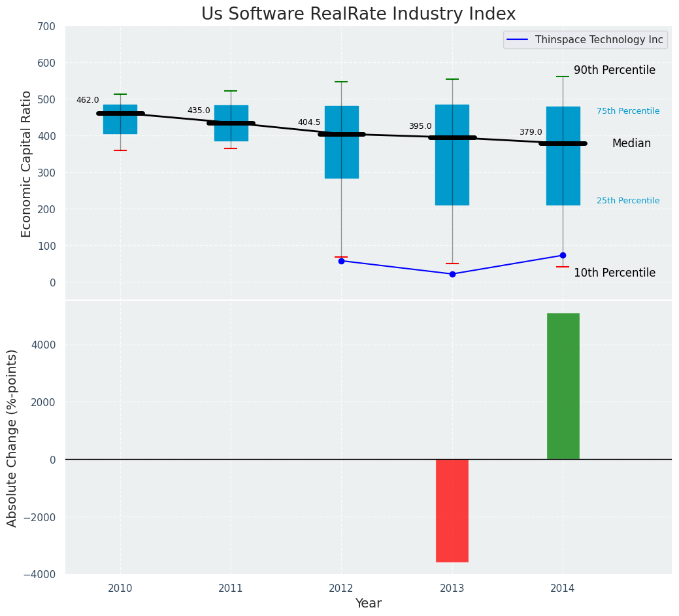Click the 462.0 median label for 2010
679x616 pixels.
click(x=88, y=100)
